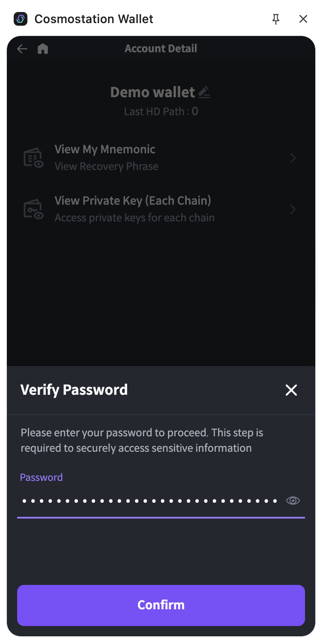Click the Demo wallet name

[x=153, y=92]
